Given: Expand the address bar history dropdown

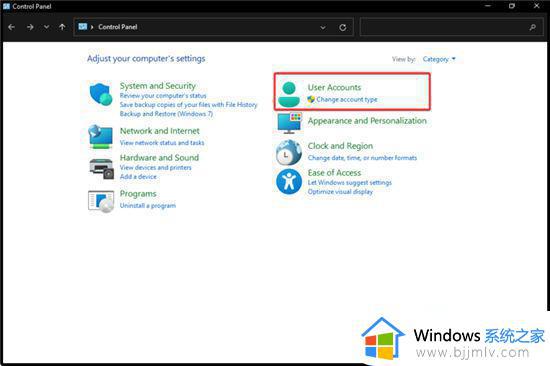Looking at the screenshot, I should coord(323,27).
